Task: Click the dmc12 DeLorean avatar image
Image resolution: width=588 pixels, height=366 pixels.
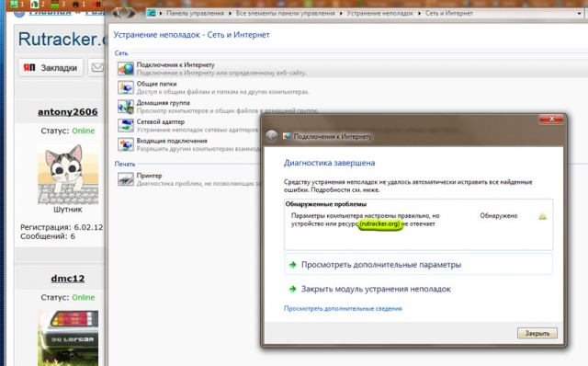Action: 68,337
